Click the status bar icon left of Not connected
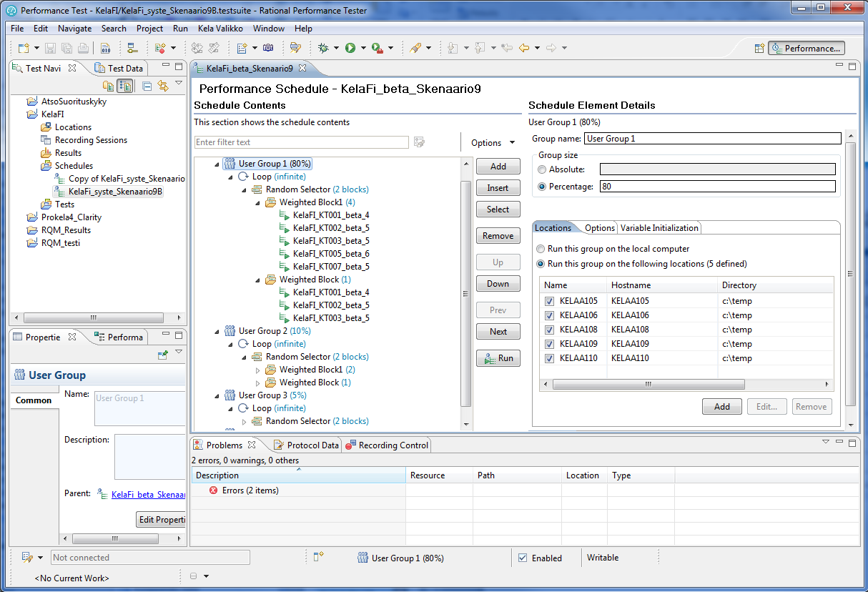This screenshot has width=868, height=592. [27, 558]
